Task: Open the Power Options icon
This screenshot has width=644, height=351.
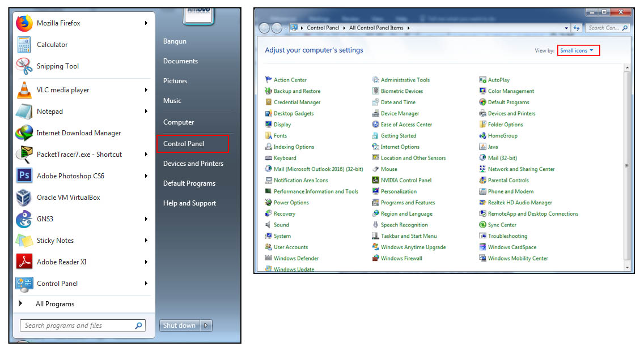Action: (x=269, y=202)
